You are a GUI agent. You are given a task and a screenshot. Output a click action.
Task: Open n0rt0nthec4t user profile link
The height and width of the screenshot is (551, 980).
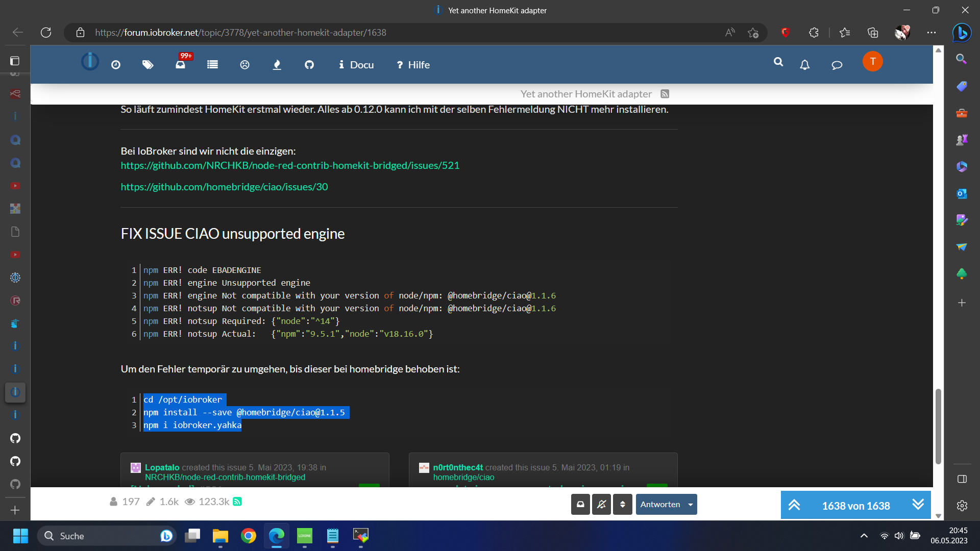458,467
